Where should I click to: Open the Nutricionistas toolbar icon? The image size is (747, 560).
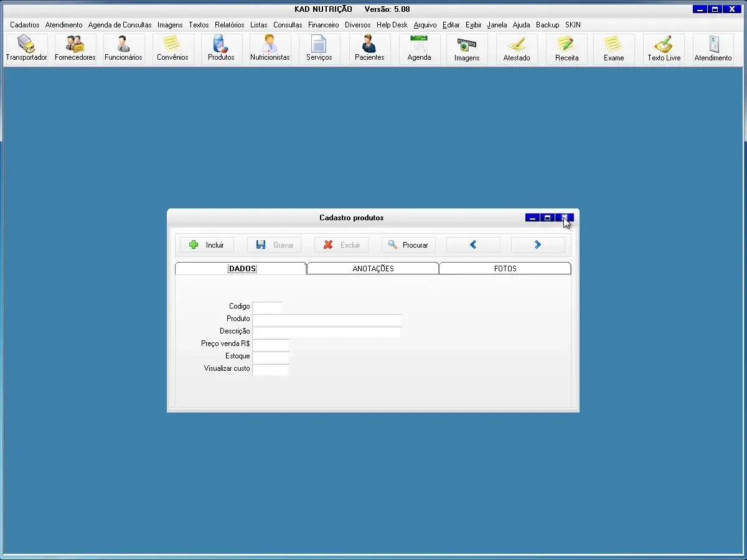click(270, 49)
